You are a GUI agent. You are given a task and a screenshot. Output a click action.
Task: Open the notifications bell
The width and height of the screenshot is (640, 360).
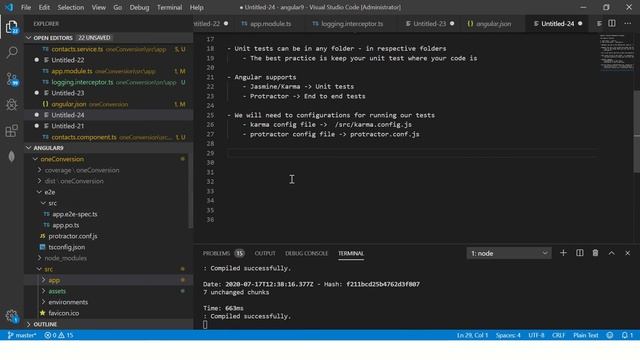[x=627, y=335]
